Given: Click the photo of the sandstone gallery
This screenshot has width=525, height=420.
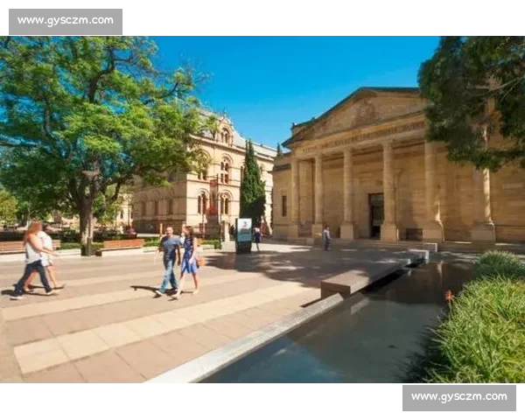Looking at the screenshot, I should [x=262, y=210].
